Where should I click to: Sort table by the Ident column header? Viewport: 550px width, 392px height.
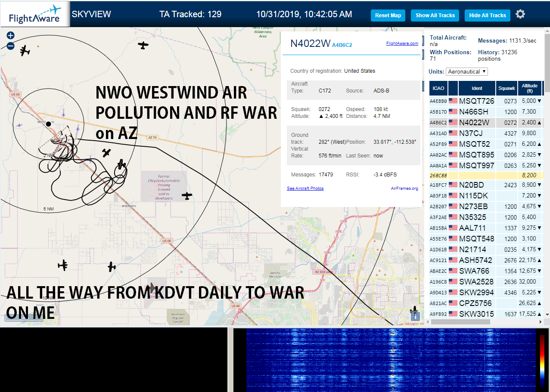(477, 88)
